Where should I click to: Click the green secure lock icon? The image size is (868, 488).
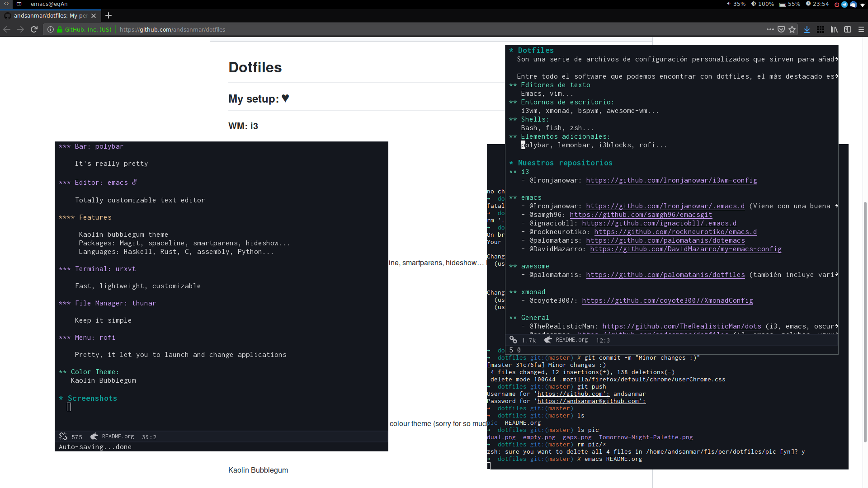(x=60, y=29)
